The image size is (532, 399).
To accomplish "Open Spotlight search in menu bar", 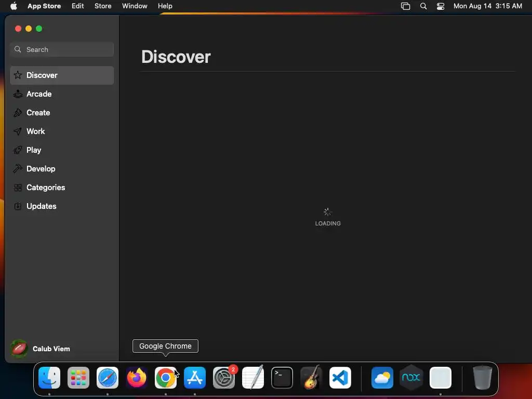I will (423, 6).
